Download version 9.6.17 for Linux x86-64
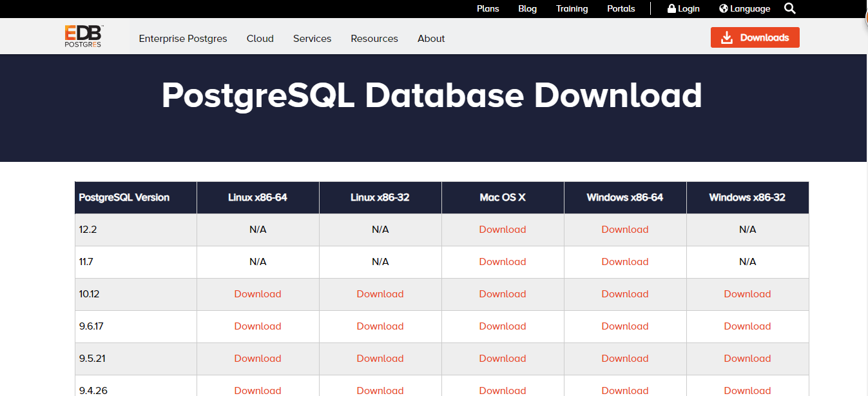The image size is (868, 396). pos(258,326)
